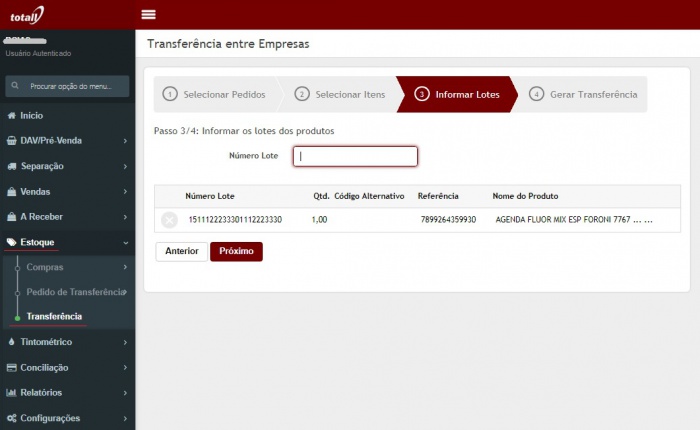Expand the Tintométrico menu chevron
Image resolution: width=700 pixels, height=430 pixels.
(125, 342)
